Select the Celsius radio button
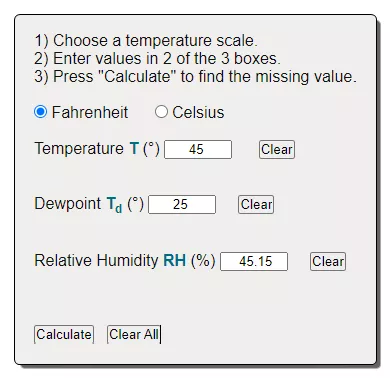390x378 pixels. coord(161,112)
